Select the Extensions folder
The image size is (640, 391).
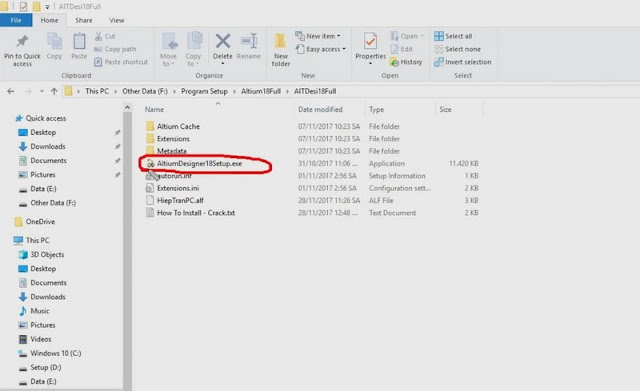pos(173,139)
